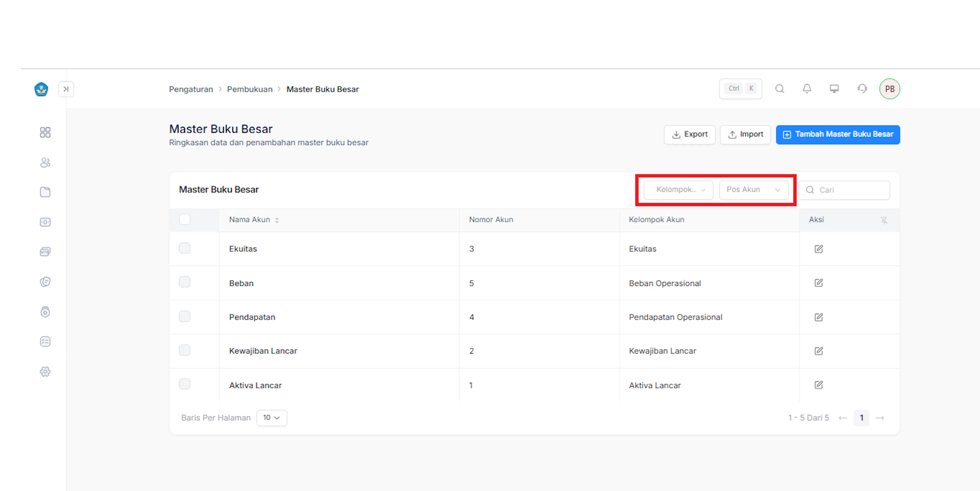Viewport: 980px width, 491px height.
Task: Check the Ekuitas row checkbox
Action: coord(185,248)
